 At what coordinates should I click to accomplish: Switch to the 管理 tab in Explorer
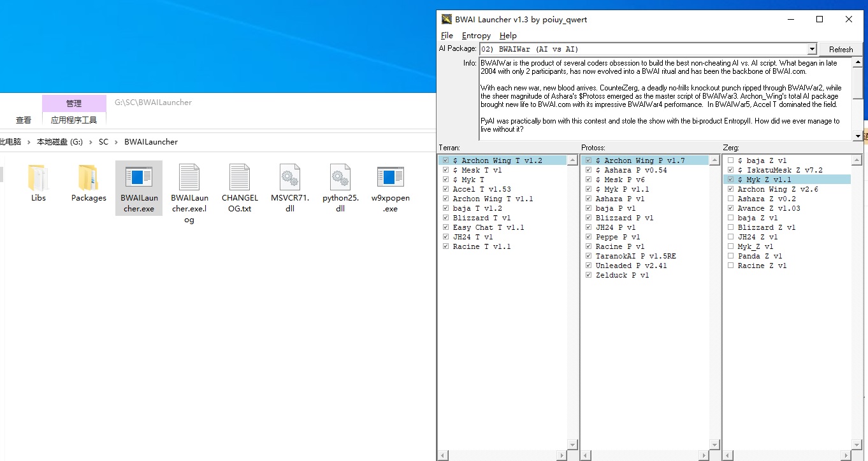coord(74,104)
